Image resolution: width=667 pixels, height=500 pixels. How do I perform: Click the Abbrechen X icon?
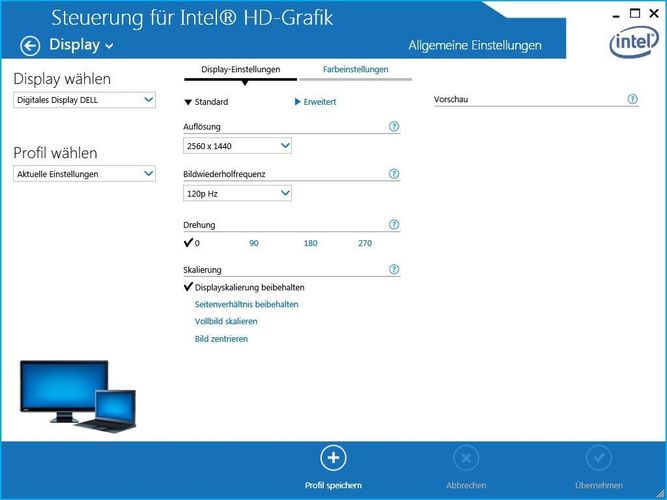(466, 458)
